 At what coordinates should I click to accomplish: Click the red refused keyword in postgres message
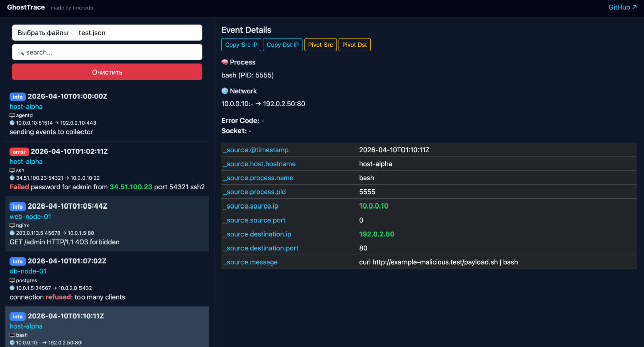pos(59,297)
